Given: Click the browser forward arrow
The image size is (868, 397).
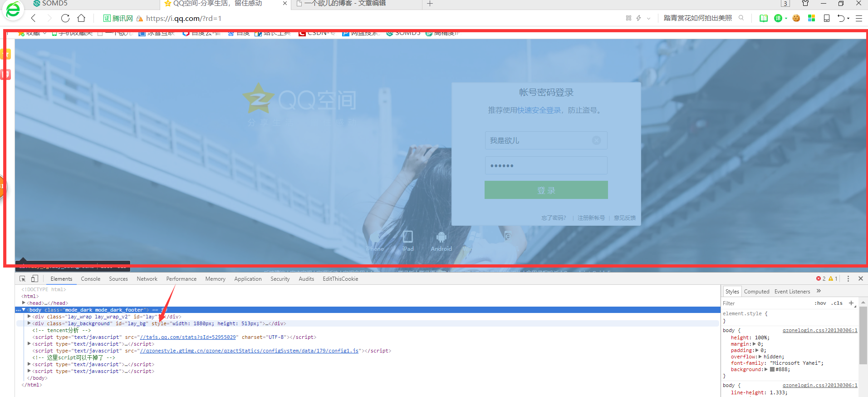Looking at the screenshot, I should (49, 18).
